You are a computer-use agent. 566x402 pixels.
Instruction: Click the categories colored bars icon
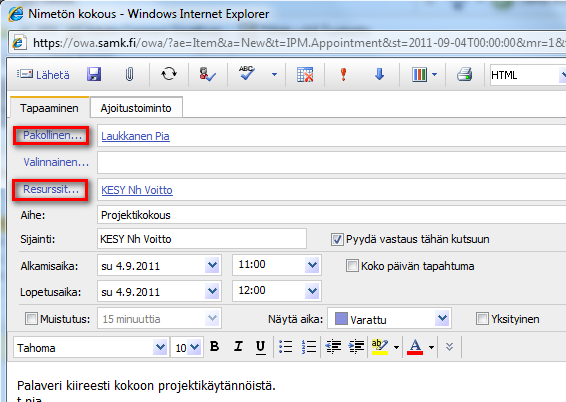(x=419, y=75)
